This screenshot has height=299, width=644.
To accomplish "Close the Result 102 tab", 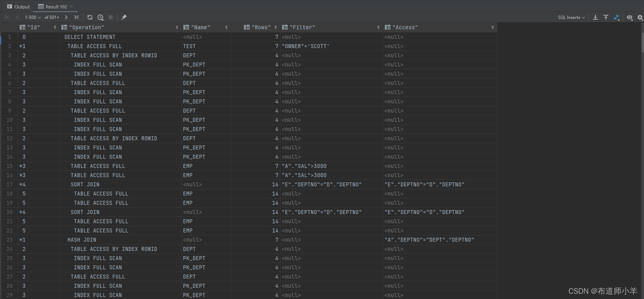I will pos(71,6).
